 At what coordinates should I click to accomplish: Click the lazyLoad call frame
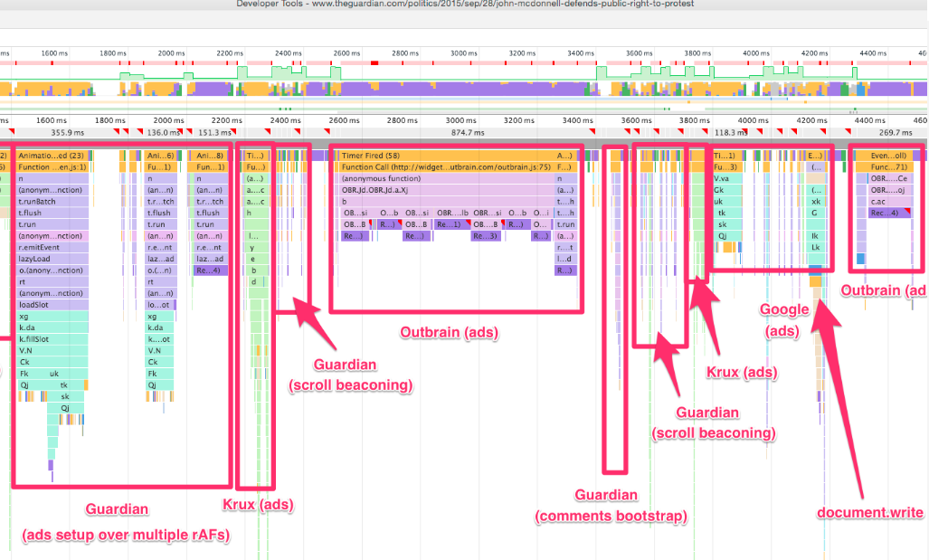tap(52, 259)
